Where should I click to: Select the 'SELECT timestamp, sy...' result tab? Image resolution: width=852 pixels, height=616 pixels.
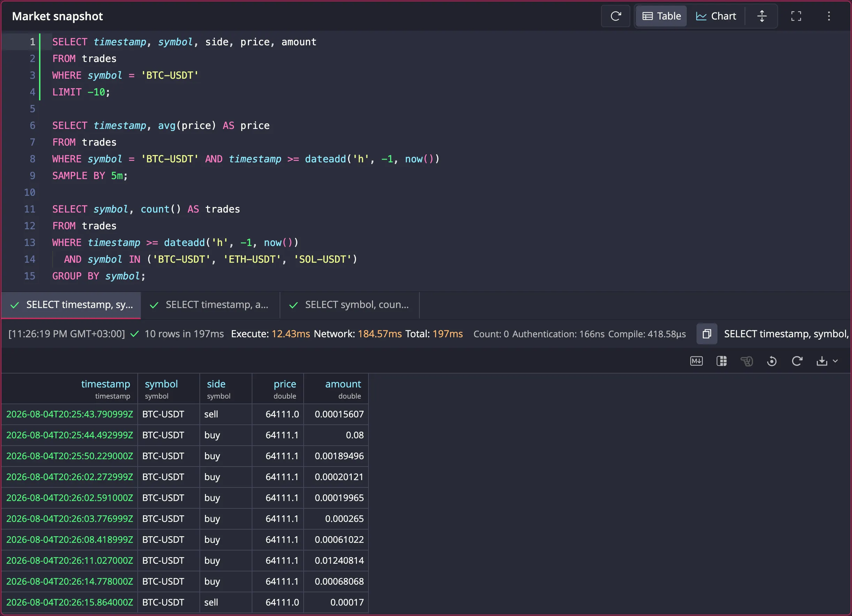71,305
